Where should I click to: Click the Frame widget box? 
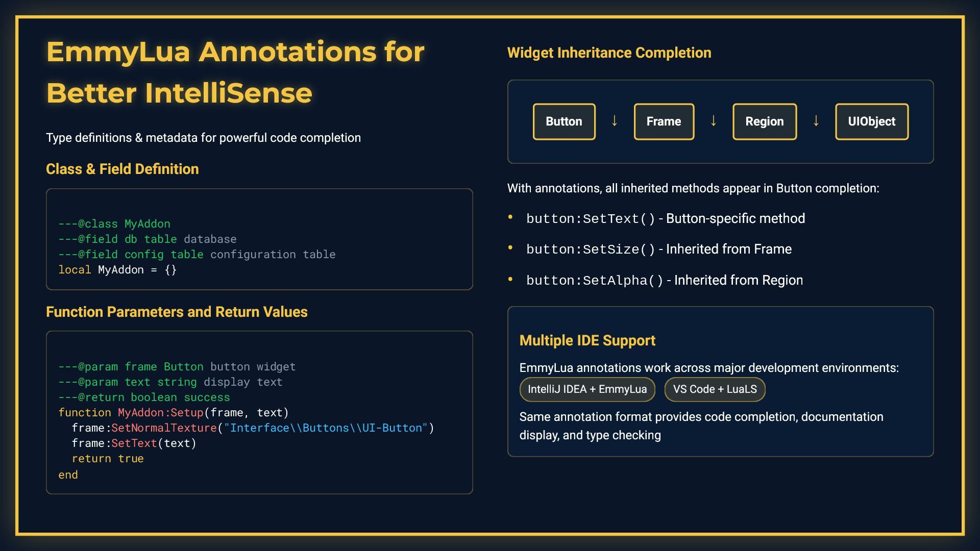(x=664, y=121)
